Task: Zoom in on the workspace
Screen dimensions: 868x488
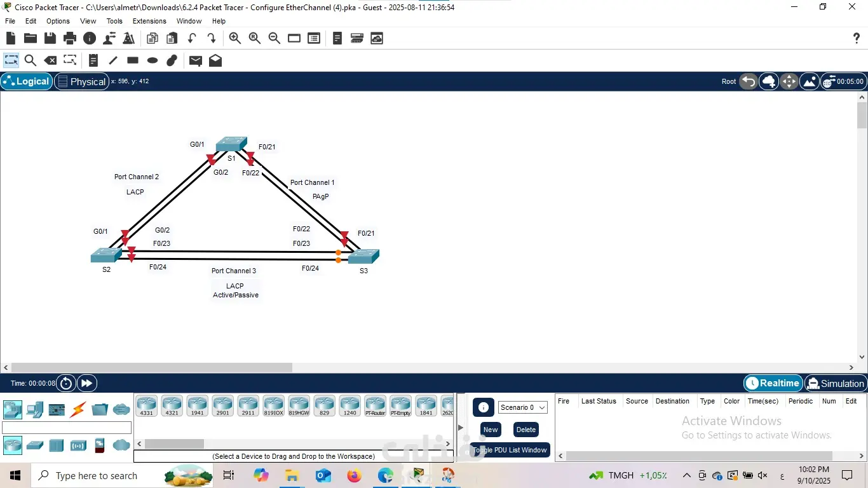Action: coord(235,38)
